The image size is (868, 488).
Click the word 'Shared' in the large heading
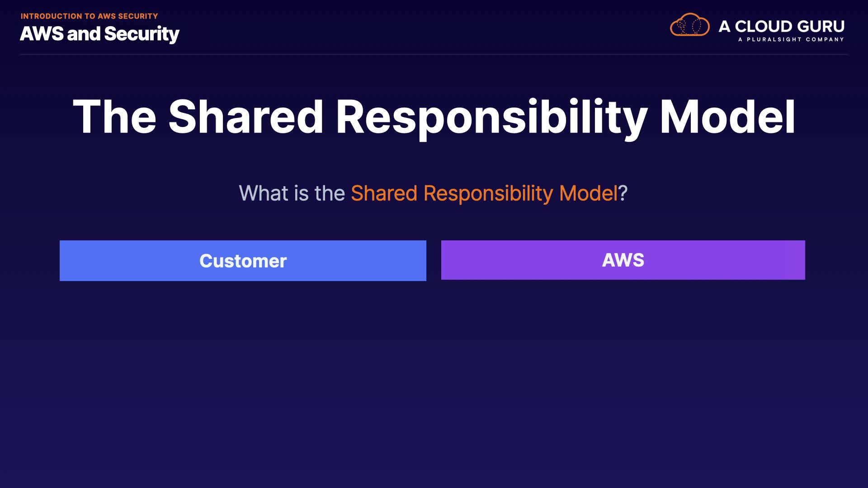click(246, 117)
